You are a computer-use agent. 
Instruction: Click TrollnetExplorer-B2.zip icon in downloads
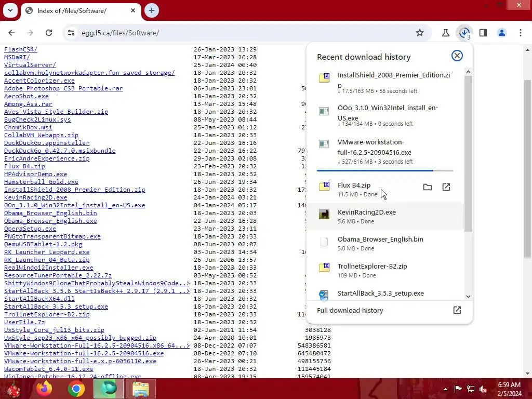point(324,268)
